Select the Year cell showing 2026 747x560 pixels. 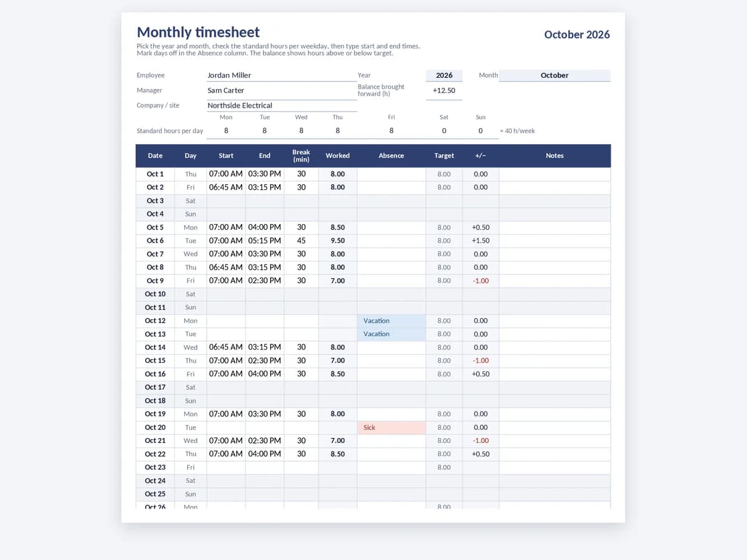coord(444,75)
